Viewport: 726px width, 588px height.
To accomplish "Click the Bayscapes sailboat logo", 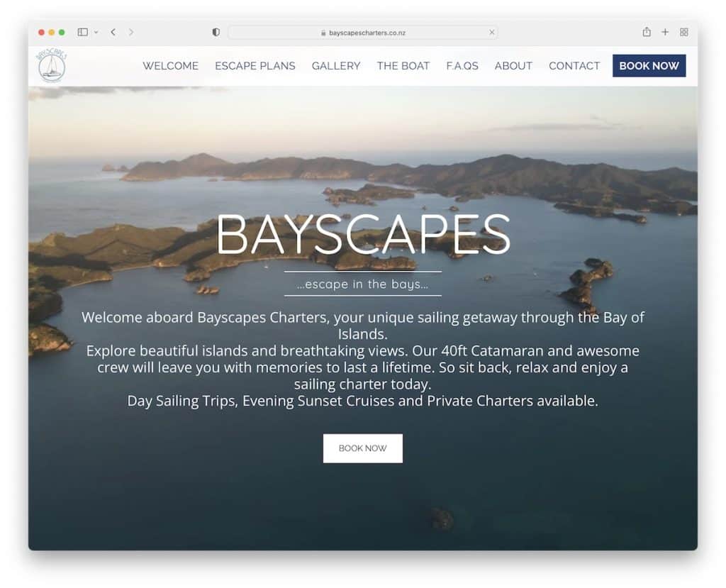I will 52,65.
